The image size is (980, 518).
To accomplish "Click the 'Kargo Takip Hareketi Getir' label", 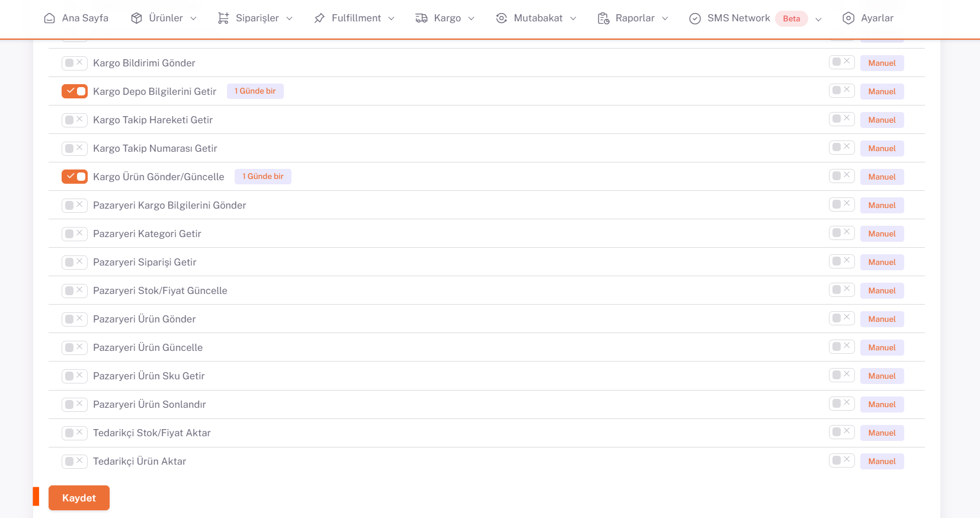I will click(x=153, y=120).
